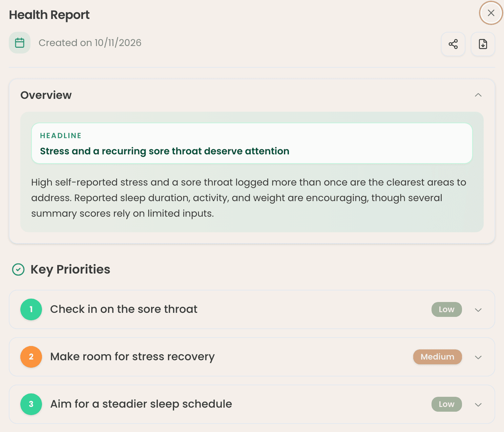This screenshot has width=504, height=432.
Task: Click the headline about stress and sore throat
Action: [165, 151]
